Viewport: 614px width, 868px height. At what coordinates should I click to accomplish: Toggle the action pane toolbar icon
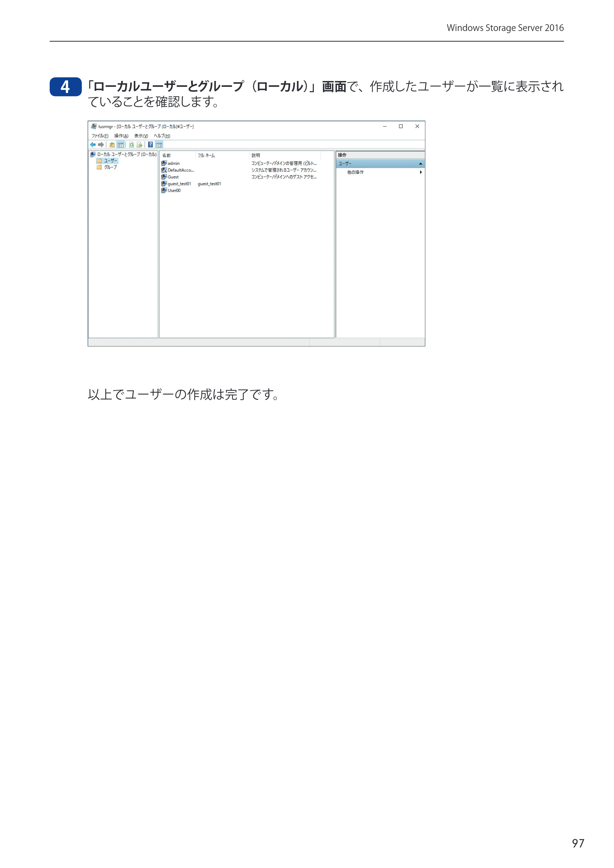159,145
